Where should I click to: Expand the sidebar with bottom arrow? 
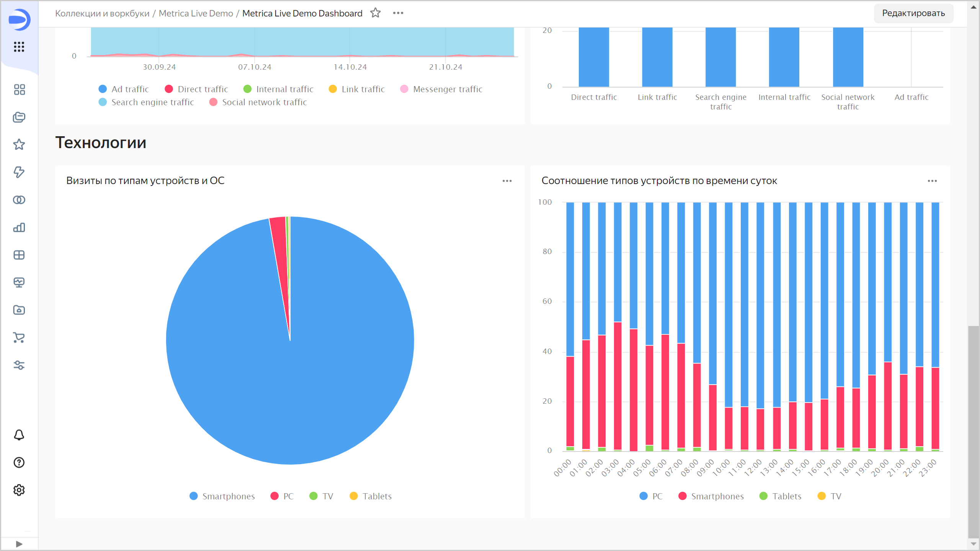tap(19, 544)
